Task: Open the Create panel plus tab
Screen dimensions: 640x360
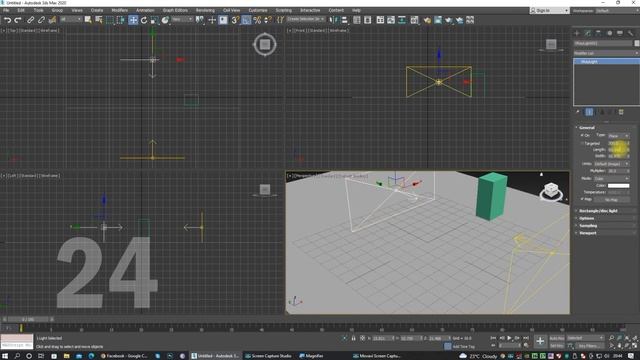Action: 577,33
